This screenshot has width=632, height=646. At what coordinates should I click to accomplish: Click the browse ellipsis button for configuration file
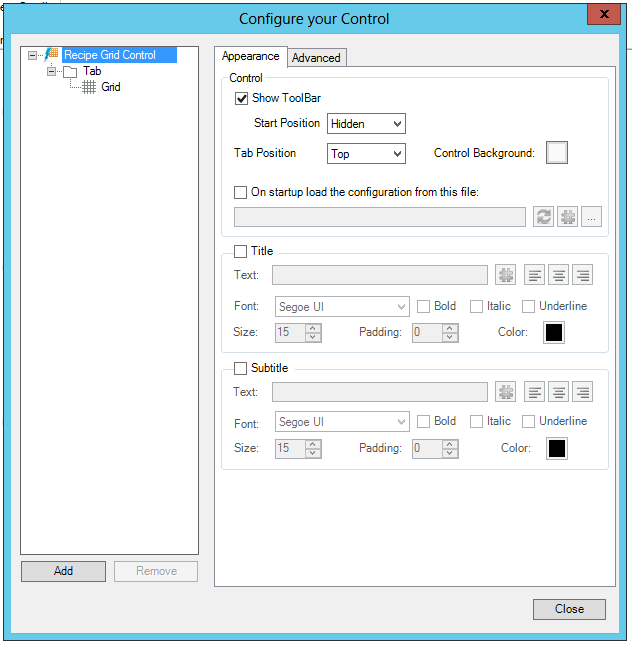click(591, 217)
